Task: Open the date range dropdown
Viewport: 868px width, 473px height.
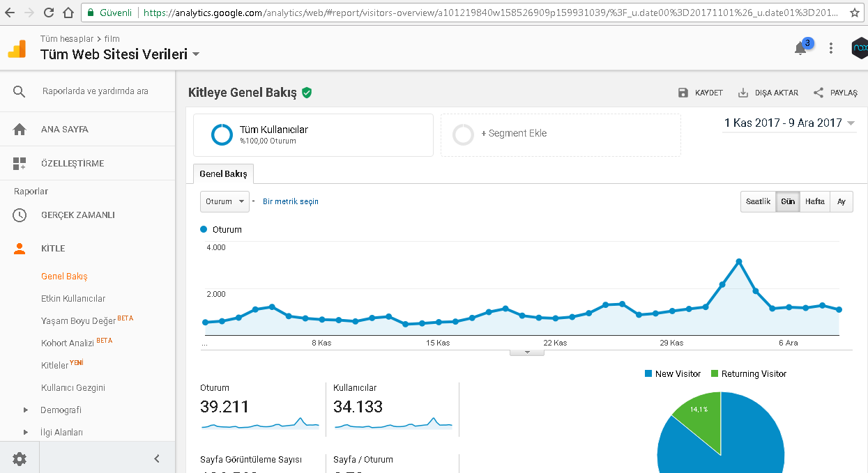Action: [789, 123]
